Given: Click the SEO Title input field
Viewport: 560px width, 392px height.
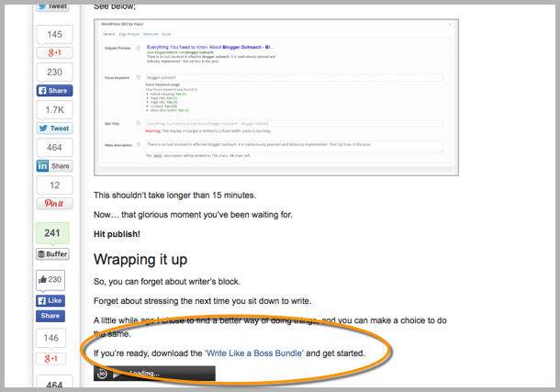Looking at the screenshot, I should (294, 124).
